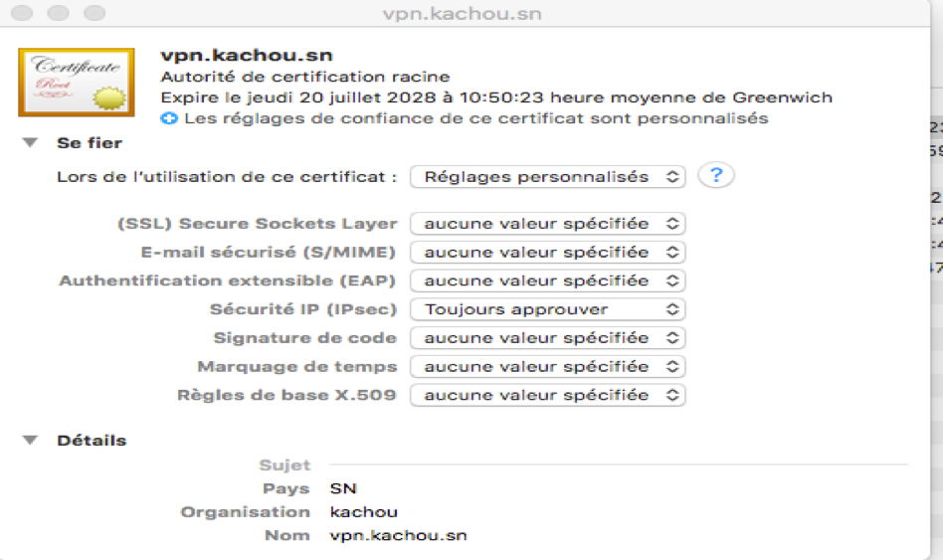Click the red close window button
This screenshot has height=560, width=943.
click(22, 13)
